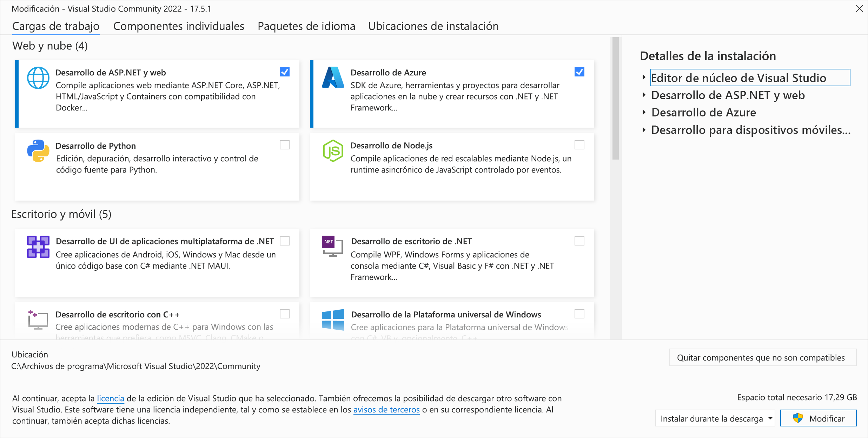Expand Desarrollo de ASP.NET y web details arrow
Viewport: 868px width, 438px height.
[644, 95]
